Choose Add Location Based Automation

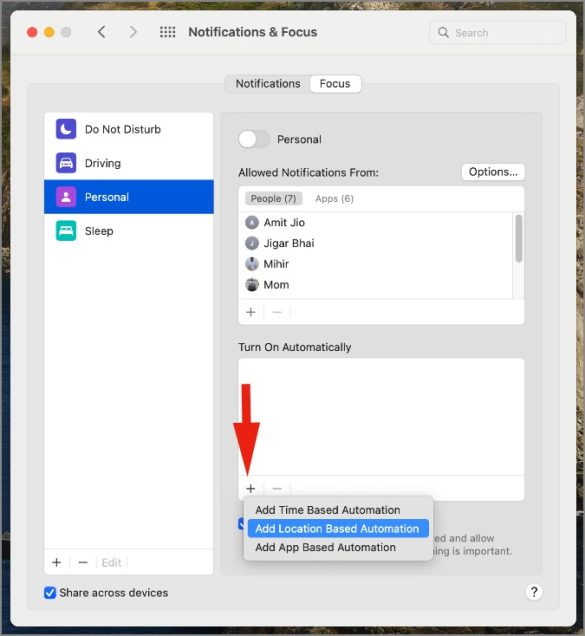(x=338, y=529)
